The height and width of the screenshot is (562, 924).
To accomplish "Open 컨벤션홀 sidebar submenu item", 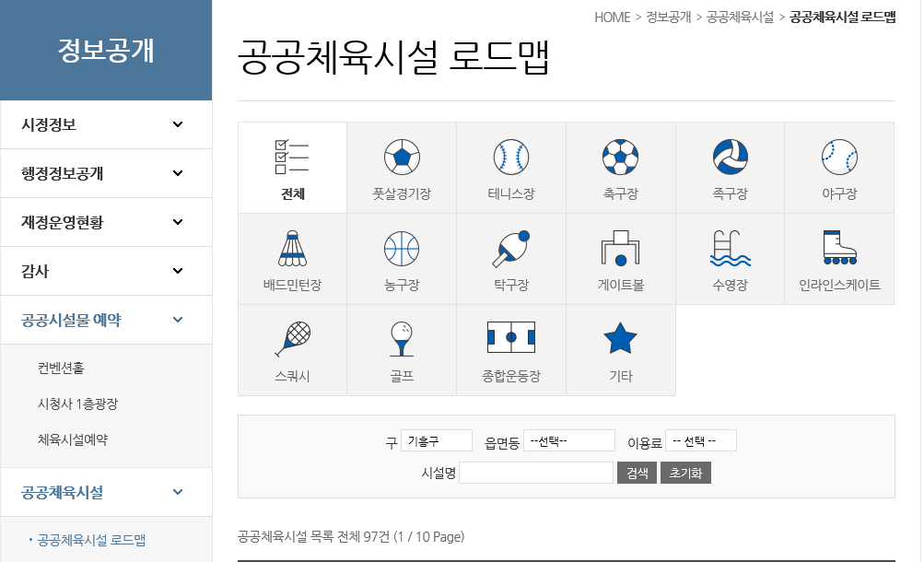I will [x=61, y=368].
